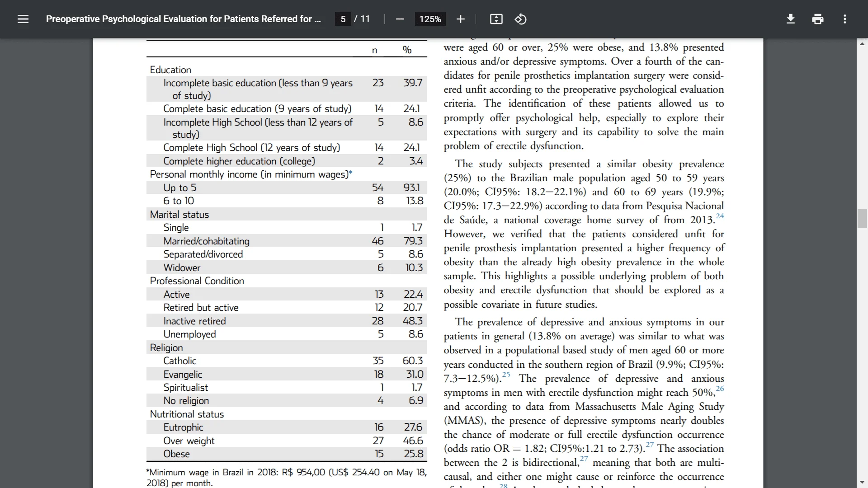Toggle fit to page button

coord(496,19)
